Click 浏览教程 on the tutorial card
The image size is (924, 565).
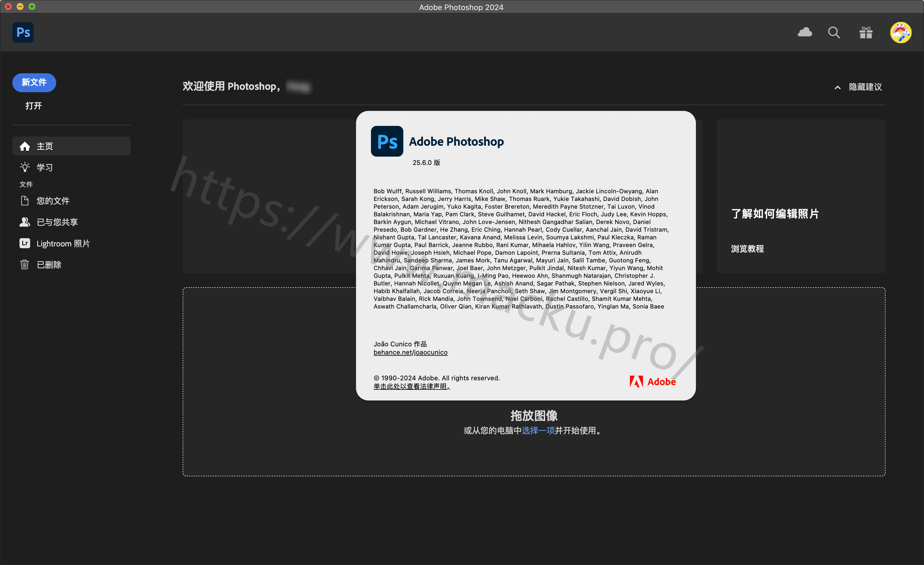pyautogui.click(x=747, y=249)
